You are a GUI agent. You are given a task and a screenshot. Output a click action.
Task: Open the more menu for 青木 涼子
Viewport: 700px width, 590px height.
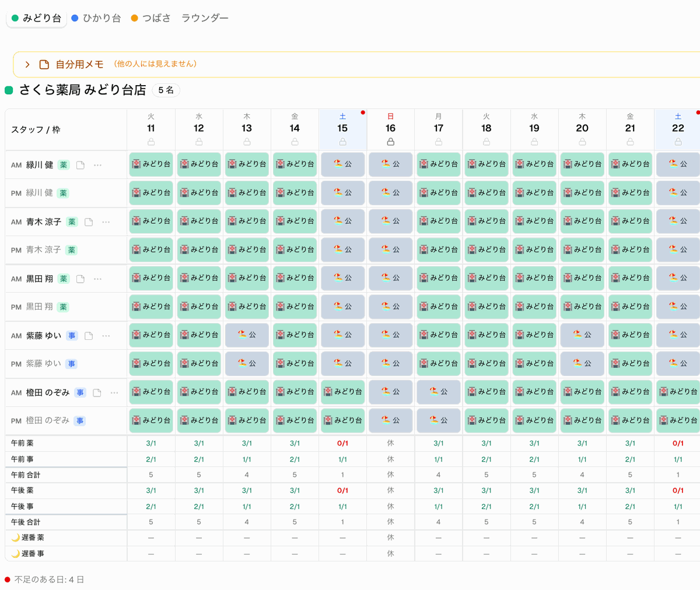pyautogui.click(x=106, y=222)
